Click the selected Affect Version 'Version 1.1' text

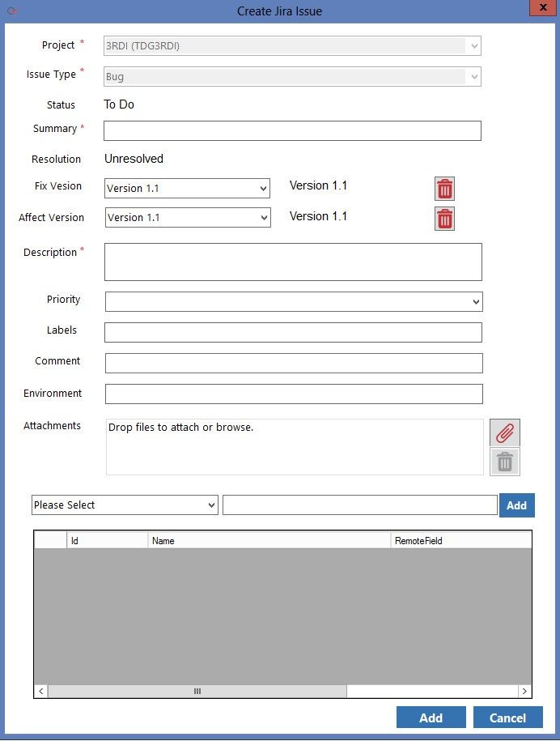pos(318,216)
